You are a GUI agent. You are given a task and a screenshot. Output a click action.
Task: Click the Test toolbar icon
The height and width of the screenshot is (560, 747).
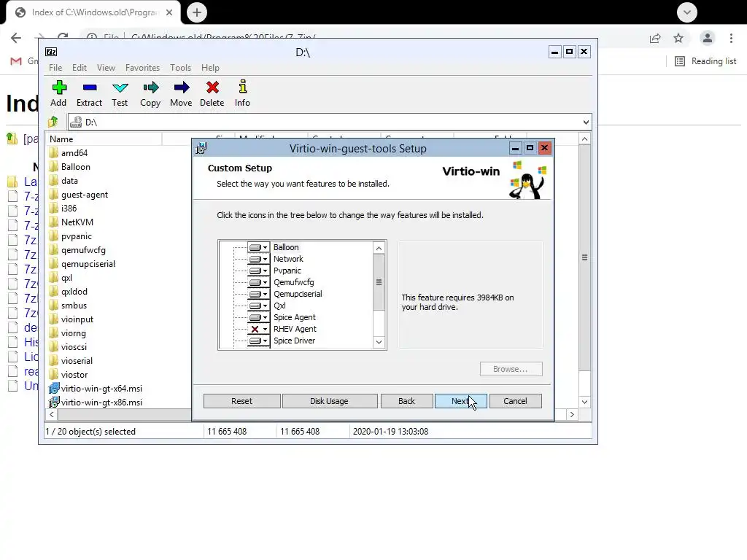point(120,93)
